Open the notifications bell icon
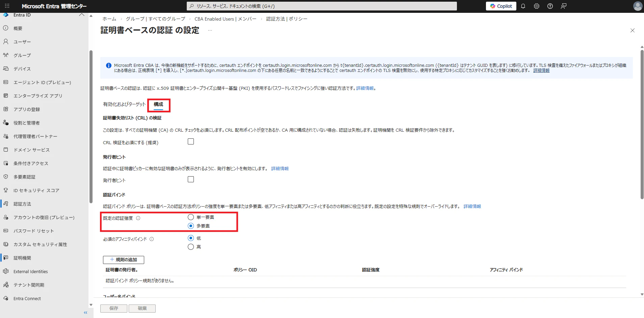This screenshot has height=318, width=644. [523, 6]
